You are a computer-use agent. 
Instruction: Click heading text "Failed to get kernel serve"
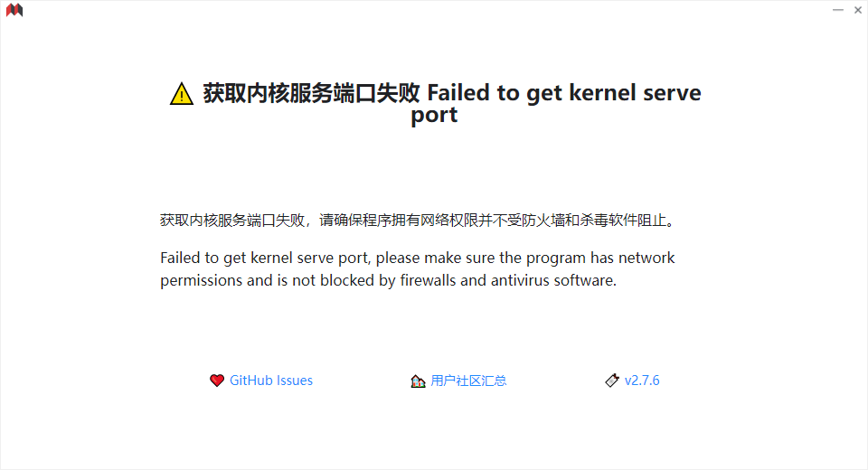click(563, 93)
